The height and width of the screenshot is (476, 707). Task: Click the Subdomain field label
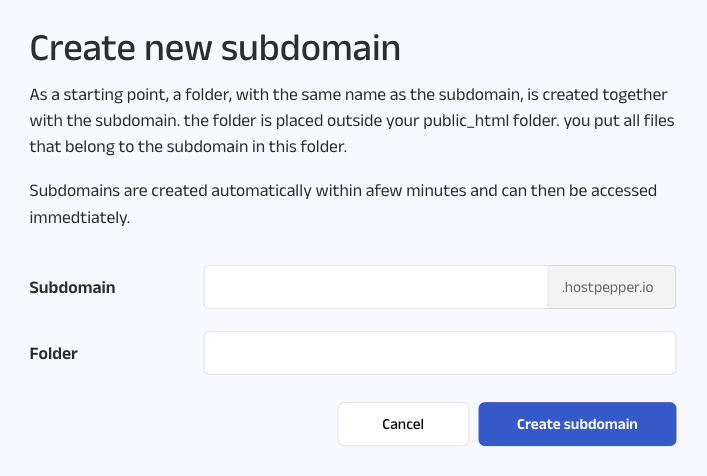click(72, 287)
